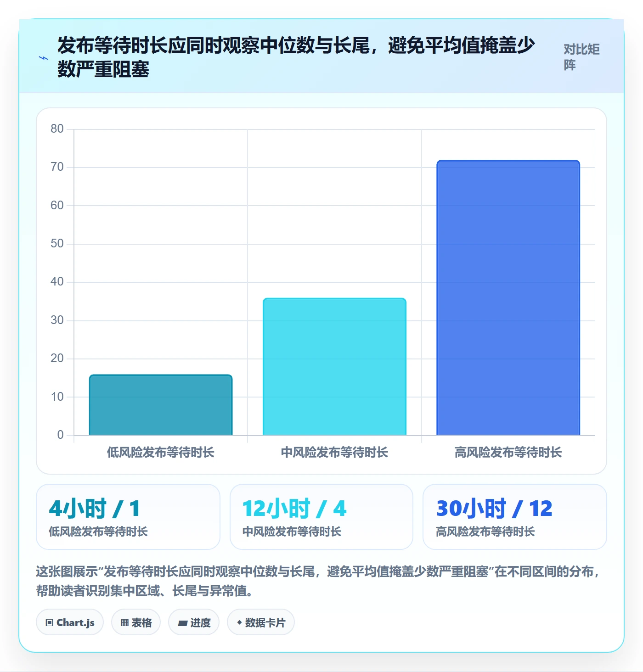643x672 pixels.
Task: Select the 进度 tag
Action: click(x=194, y=622)
